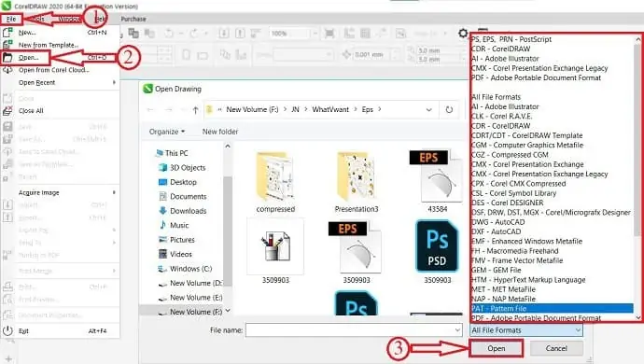This screenshot has width=644, height=364.
Task: Click Open... in the File menu
Action: coord(60,58)
